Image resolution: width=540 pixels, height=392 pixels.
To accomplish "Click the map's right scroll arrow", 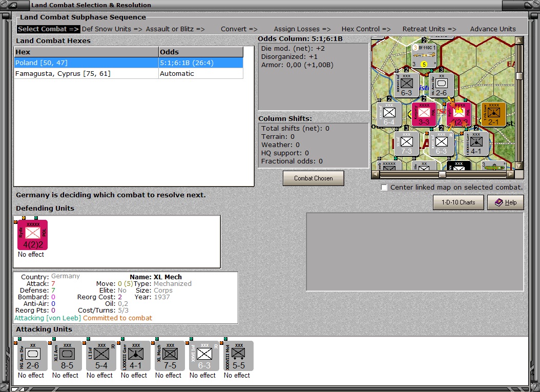I will [x=511, y=174].
